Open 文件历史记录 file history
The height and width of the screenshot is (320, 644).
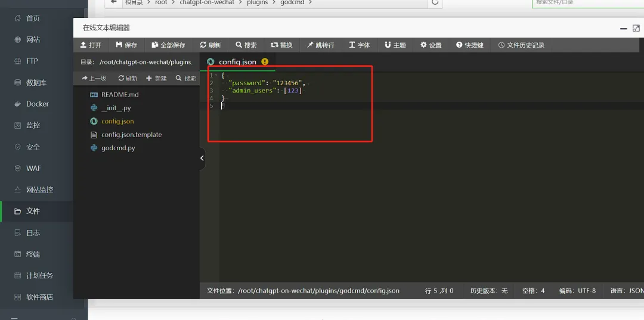(x=521, y=45)
